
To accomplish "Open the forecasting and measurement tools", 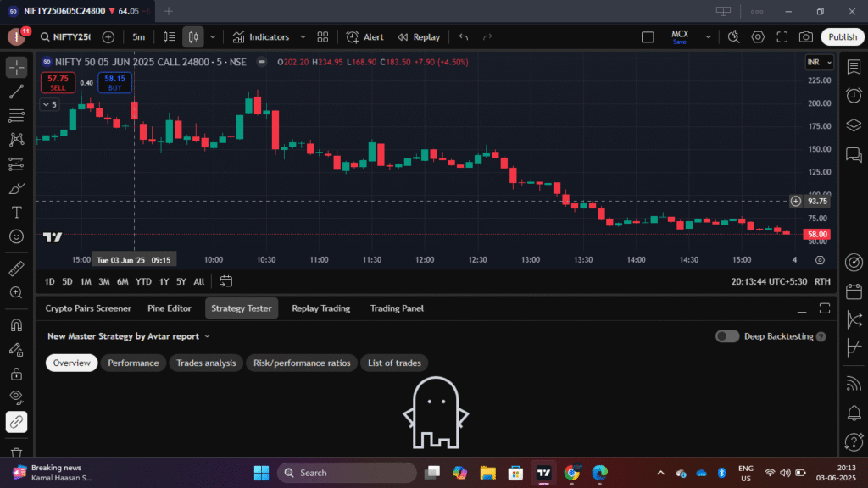I will tap(17, 164).
